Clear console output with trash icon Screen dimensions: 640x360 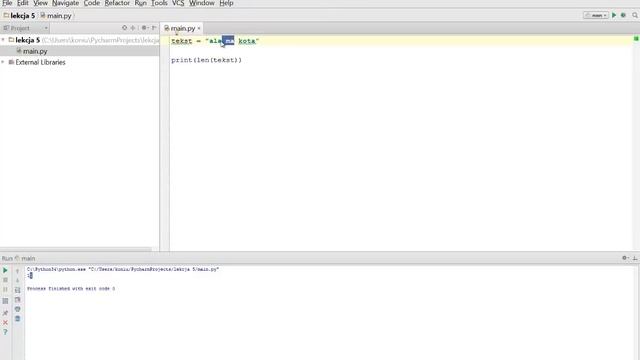[x=18, y=318]
